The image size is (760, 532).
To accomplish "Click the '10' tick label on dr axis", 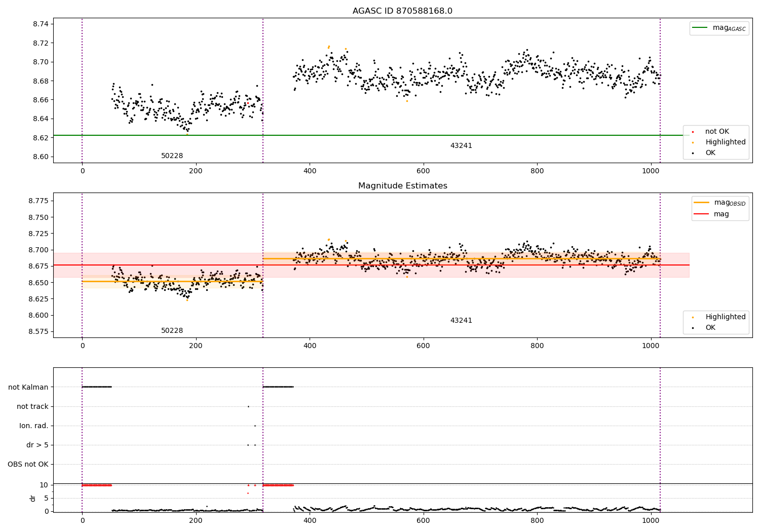I will click(44, 485).
